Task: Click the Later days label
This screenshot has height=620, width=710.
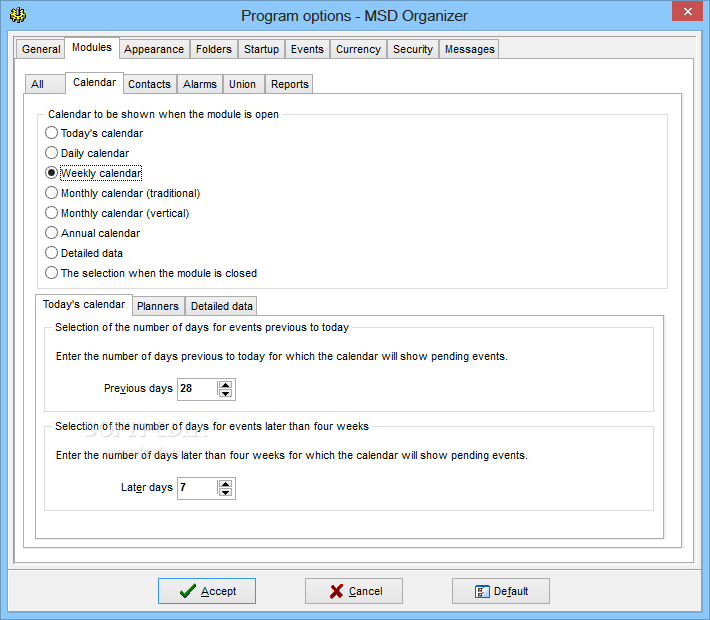Action: click(x=147, y=488)
